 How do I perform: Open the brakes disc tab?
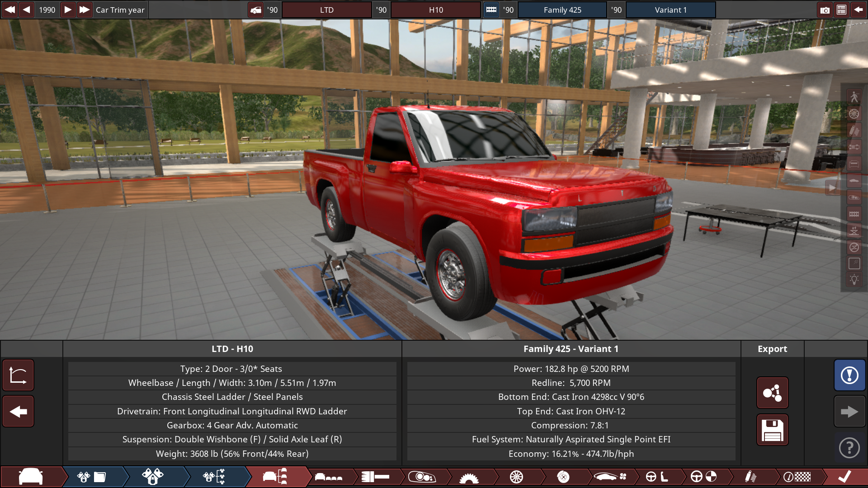563,477
